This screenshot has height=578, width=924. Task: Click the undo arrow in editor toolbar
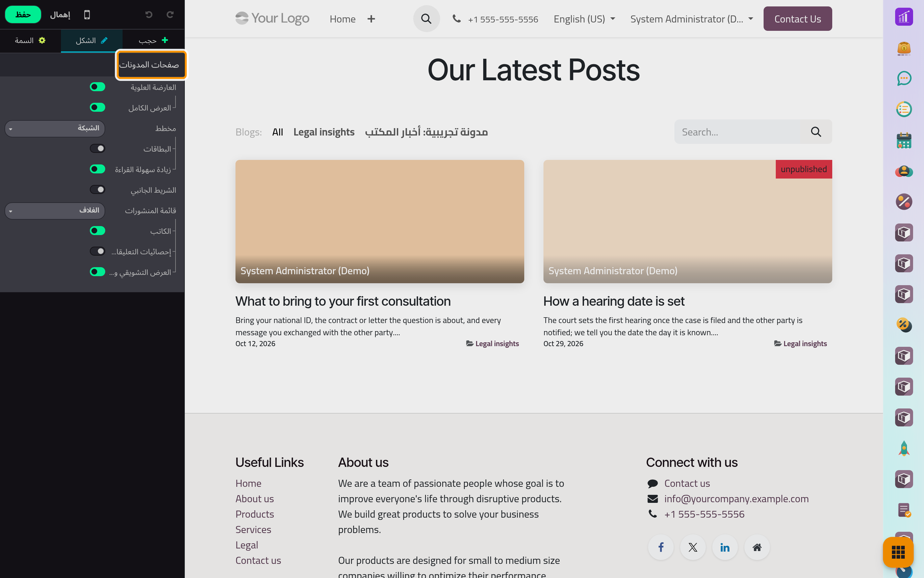coord(149,15)
